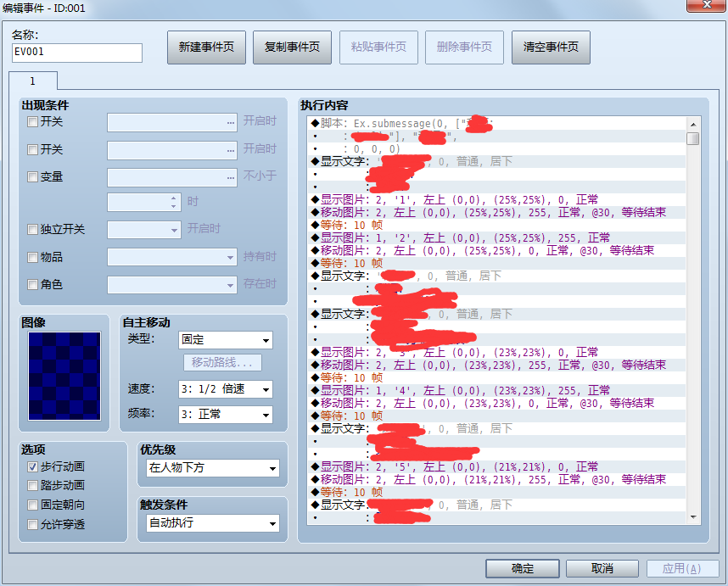Click the first 开关 selector field

172,122
